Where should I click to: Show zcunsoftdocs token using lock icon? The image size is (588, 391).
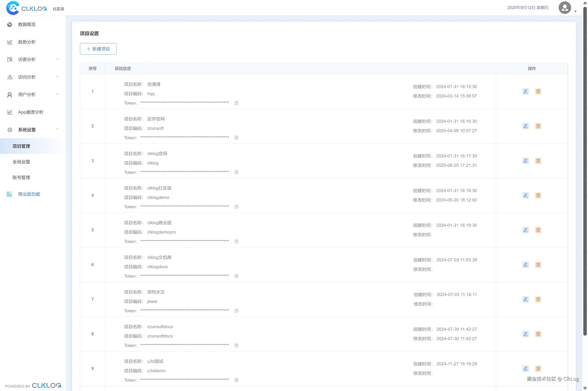pos(236,345)
